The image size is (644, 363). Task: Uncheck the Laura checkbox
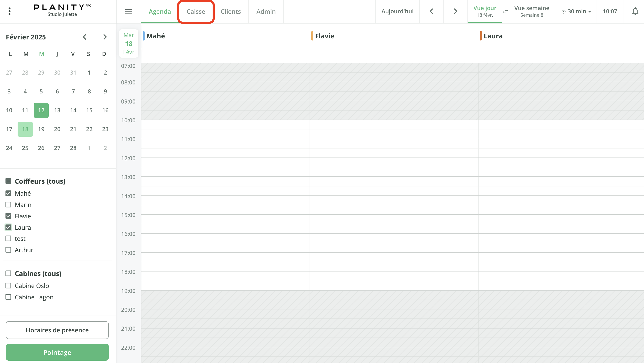point(8,227)
